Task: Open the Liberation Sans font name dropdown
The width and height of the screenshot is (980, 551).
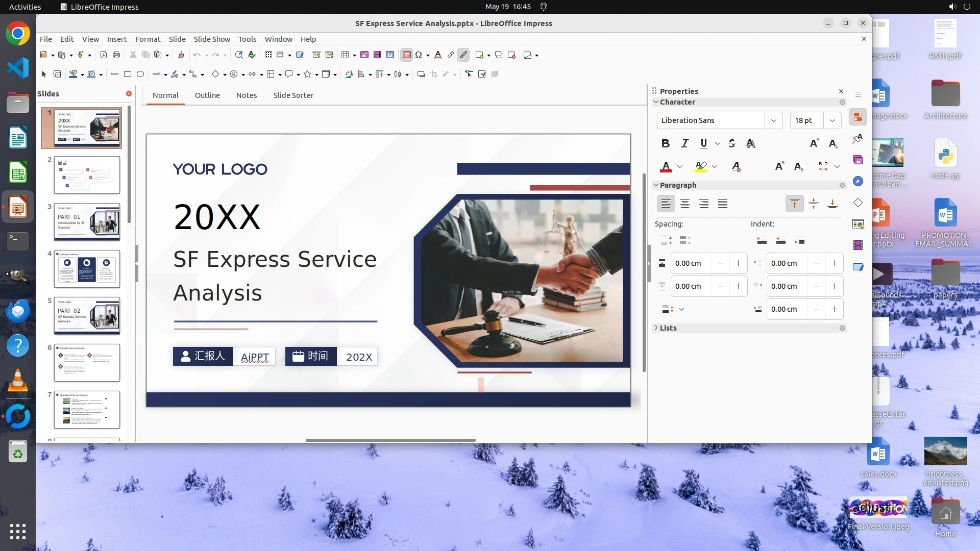Action: [x=773, y=121]
